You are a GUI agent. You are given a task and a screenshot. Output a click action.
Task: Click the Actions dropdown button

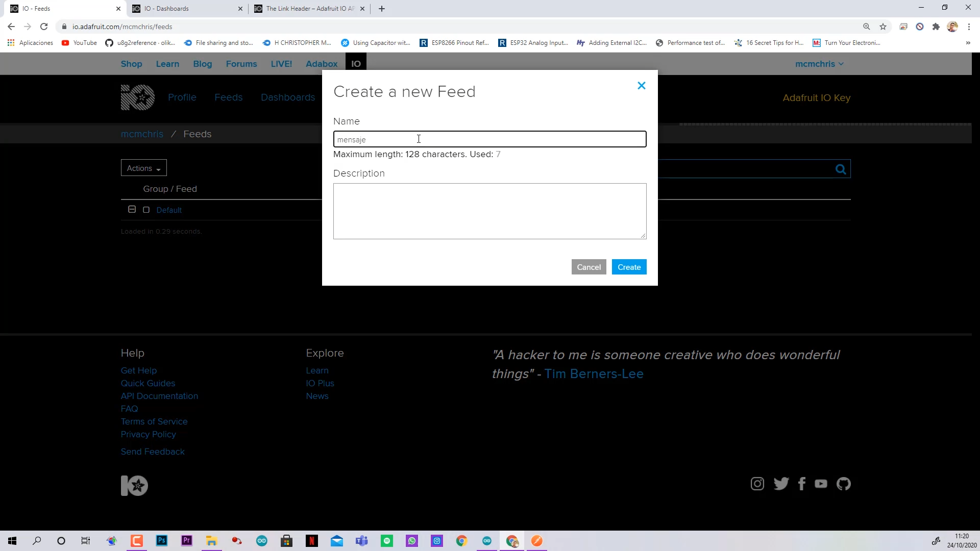[x=143, y=168]
